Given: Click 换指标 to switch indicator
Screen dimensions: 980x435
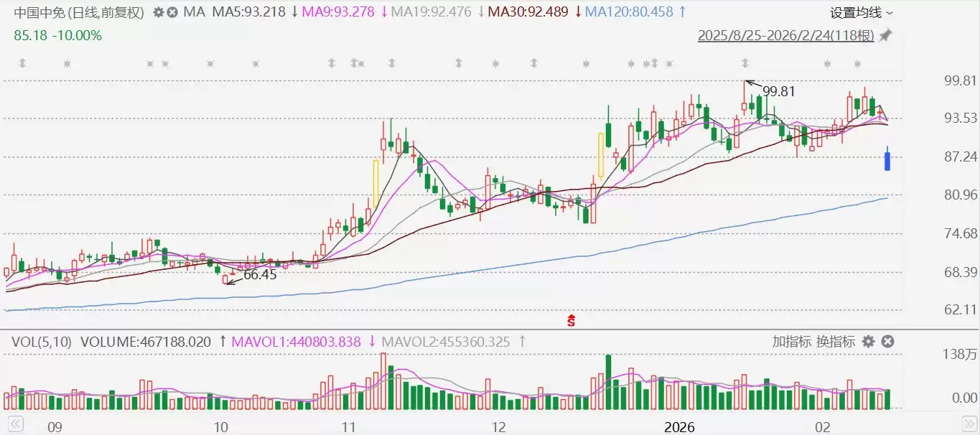Looking at the screenshot, I should coord(836,342).
